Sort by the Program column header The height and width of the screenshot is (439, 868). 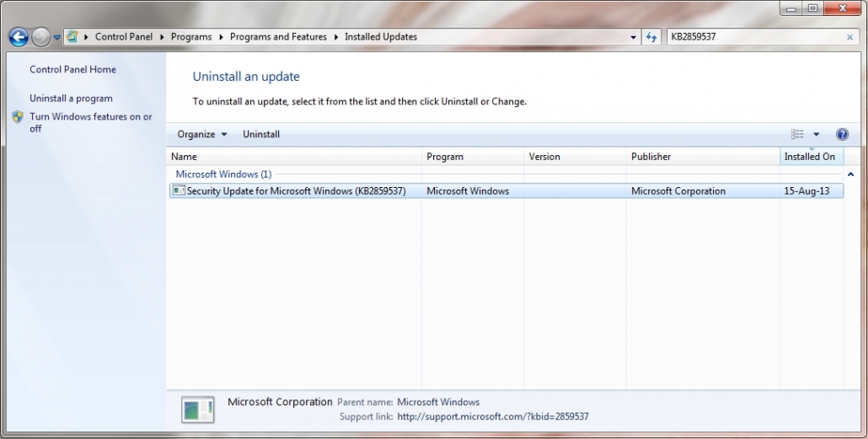(473, 157)
